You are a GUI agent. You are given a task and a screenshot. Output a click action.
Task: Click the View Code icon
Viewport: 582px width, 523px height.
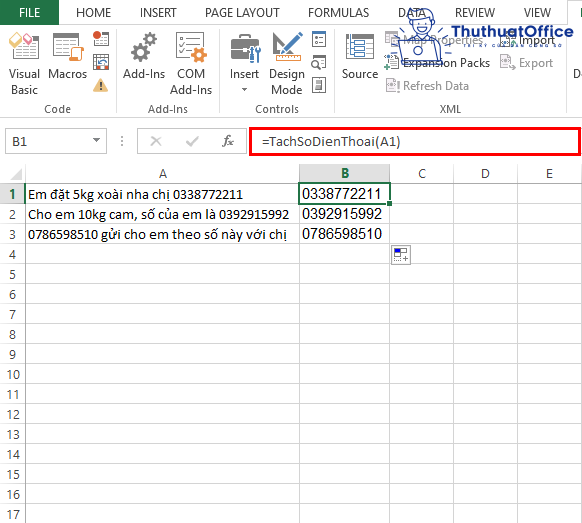tap(319, 62)
